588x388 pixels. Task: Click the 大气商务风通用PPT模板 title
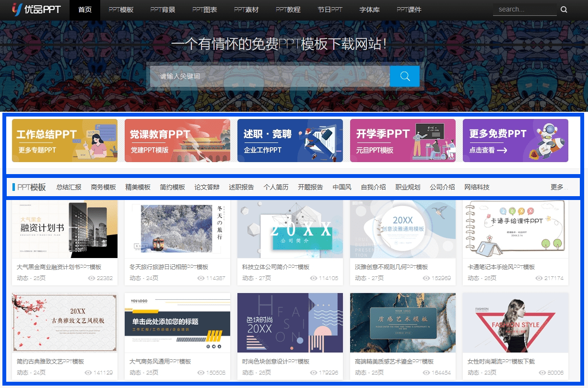pos(160,361)
